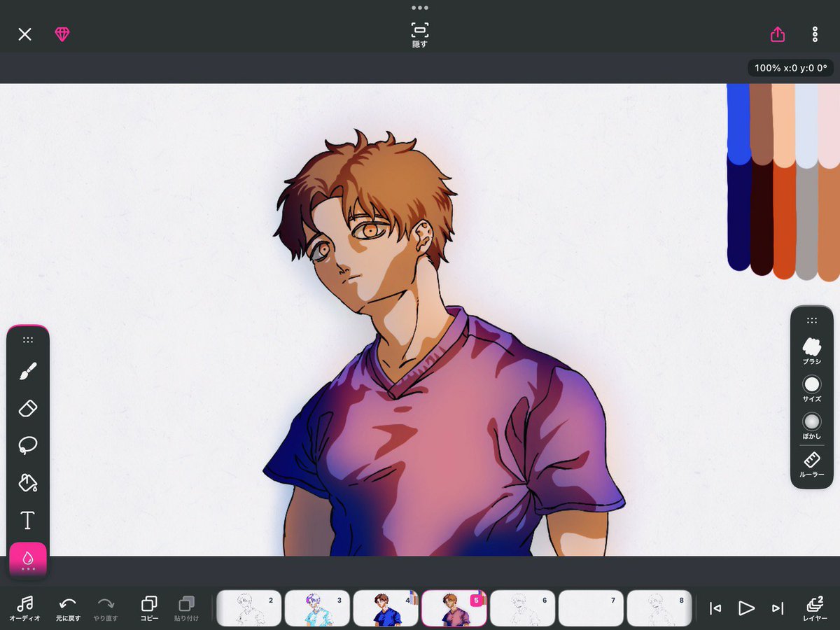The width and height of the screenshot is (840, 630).
Task: Play the animation
Action: tap(746, 608)
